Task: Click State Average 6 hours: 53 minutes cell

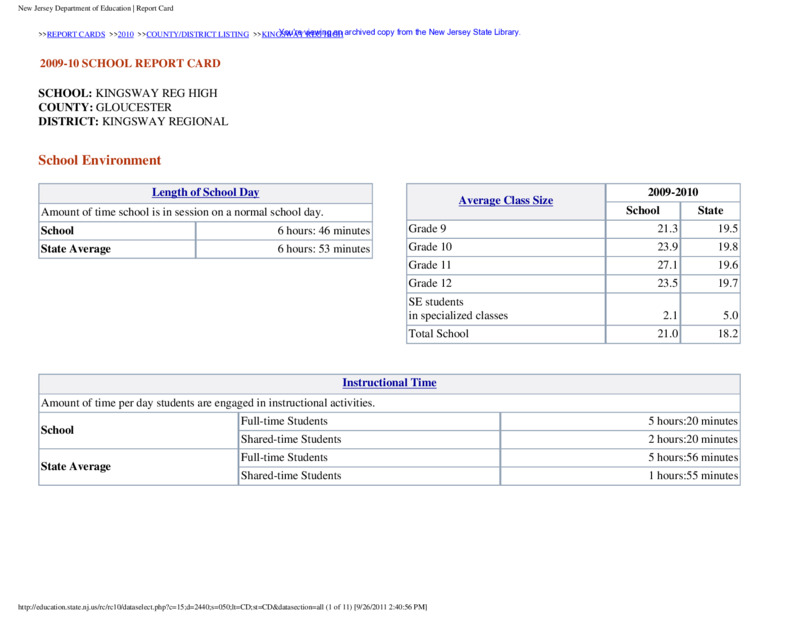Action: (x=323, y=249)
